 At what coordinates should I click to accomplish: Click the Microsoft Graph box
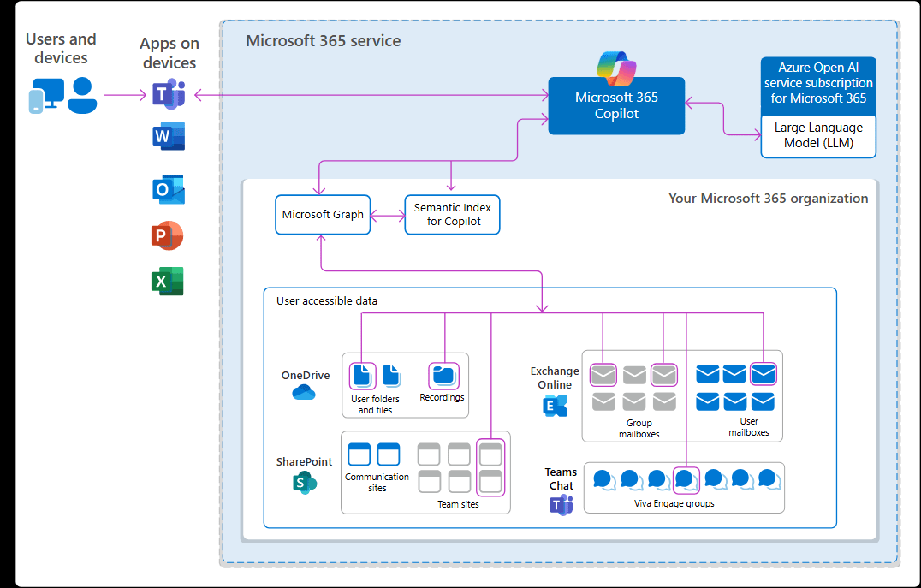(x=323, y=215)
